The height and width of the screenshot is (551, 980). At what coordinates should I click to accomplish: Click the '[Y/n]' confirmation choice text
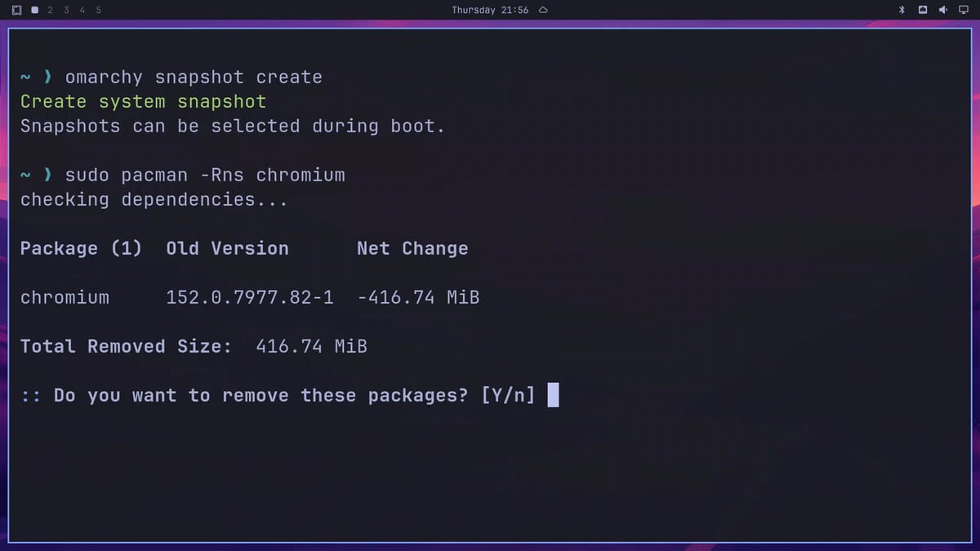(508, 396)
